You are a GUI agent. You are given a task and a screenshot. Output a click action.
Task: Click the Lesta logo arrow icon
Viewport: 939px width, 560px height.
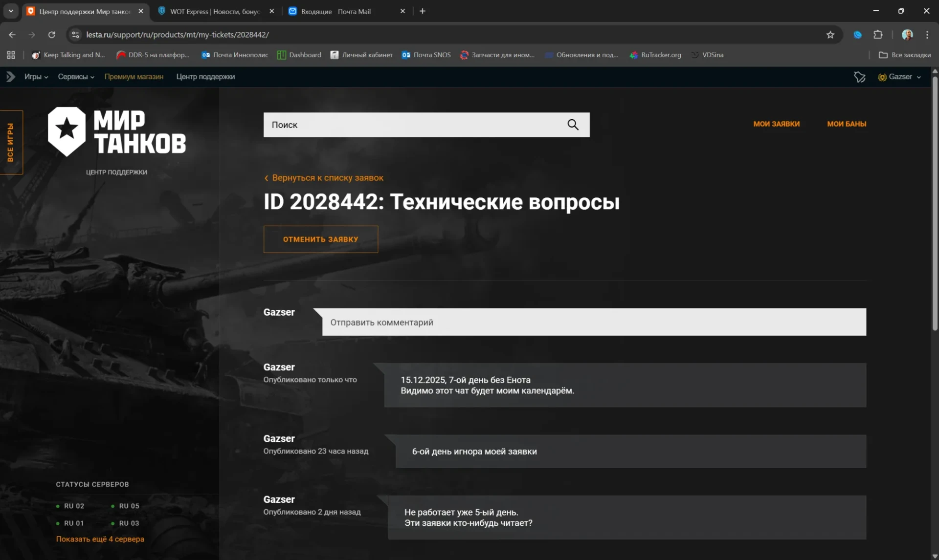coord(10,77)
